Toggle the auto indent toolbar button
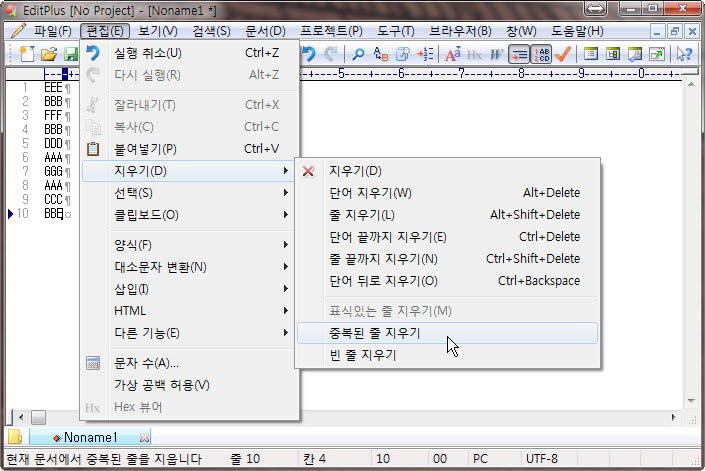Screen dimensions: 705x471 (519, 54)
